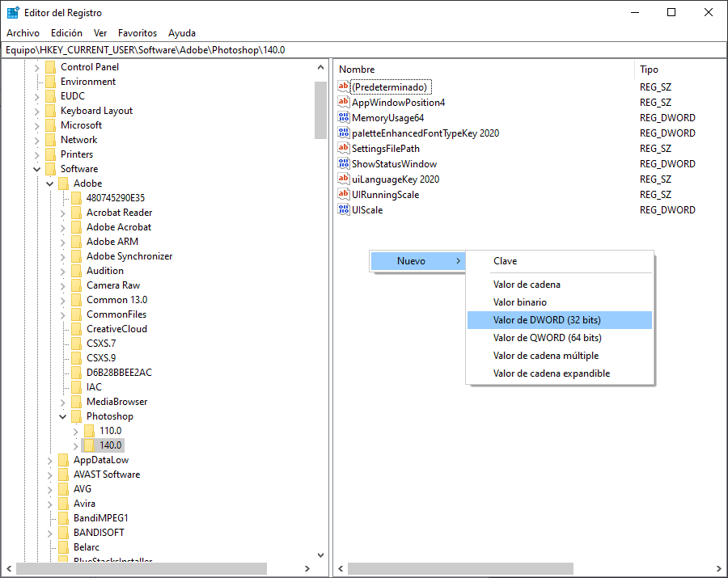Click the tree pane horizontal scroll right arrow
The width and height of the screenshot is (728, 578).
pos(307,569)
